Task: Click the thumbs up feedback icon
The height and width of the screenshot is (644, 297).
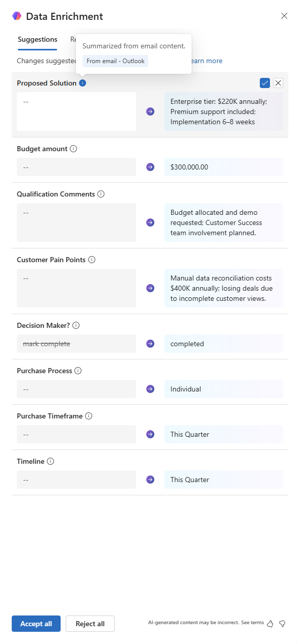Action: coord(271,624)
